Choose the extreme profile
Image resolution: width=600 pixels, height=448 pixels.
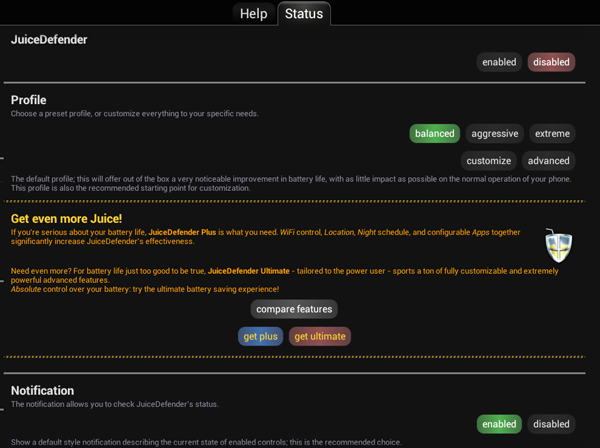pos(552,134)
